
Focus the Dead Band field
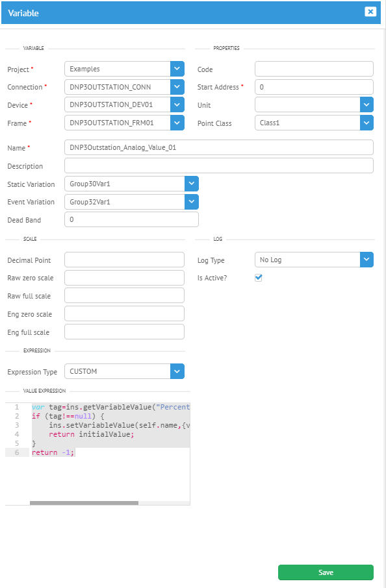point(131,219)
